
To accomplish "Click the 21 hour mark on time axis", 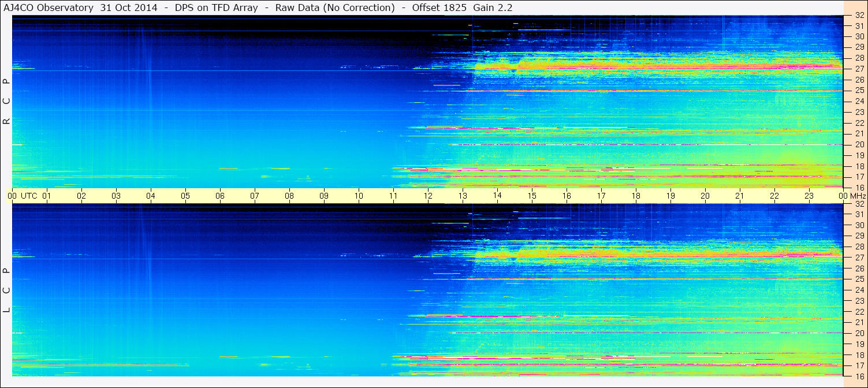I will point(740,196).
